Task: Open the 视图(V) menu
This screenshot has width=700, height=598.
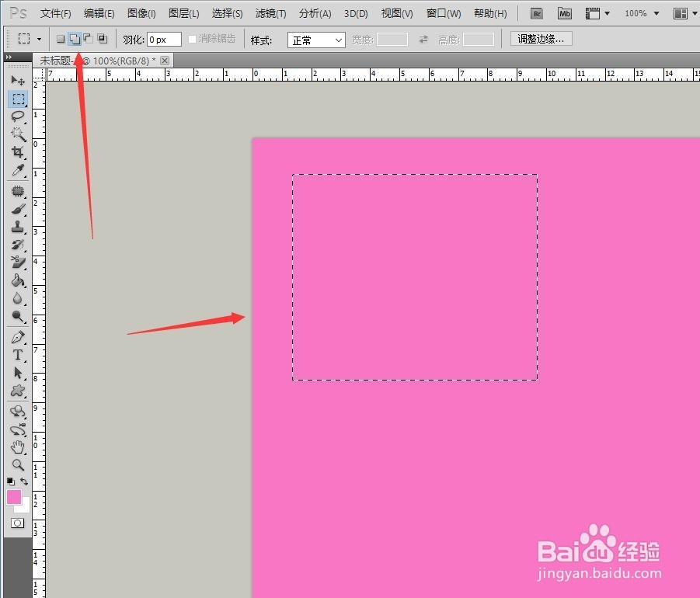Action: [x=396, y=13]
